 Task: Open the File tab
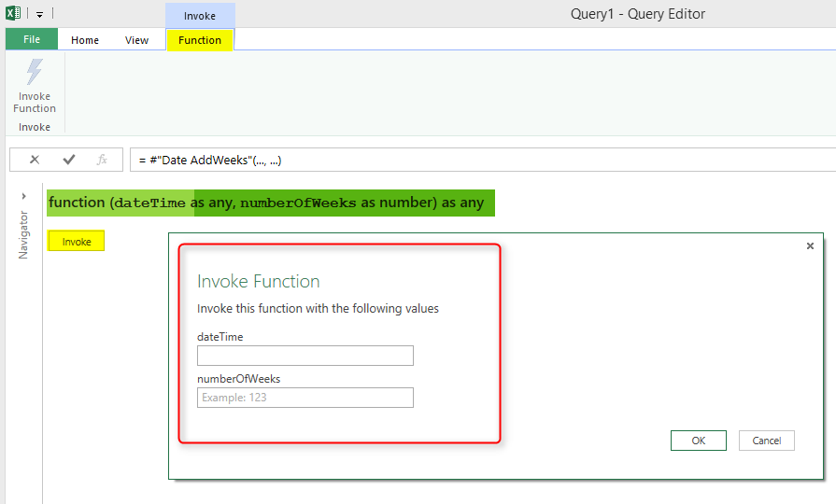pyautogui.click(x=31, y=40)
